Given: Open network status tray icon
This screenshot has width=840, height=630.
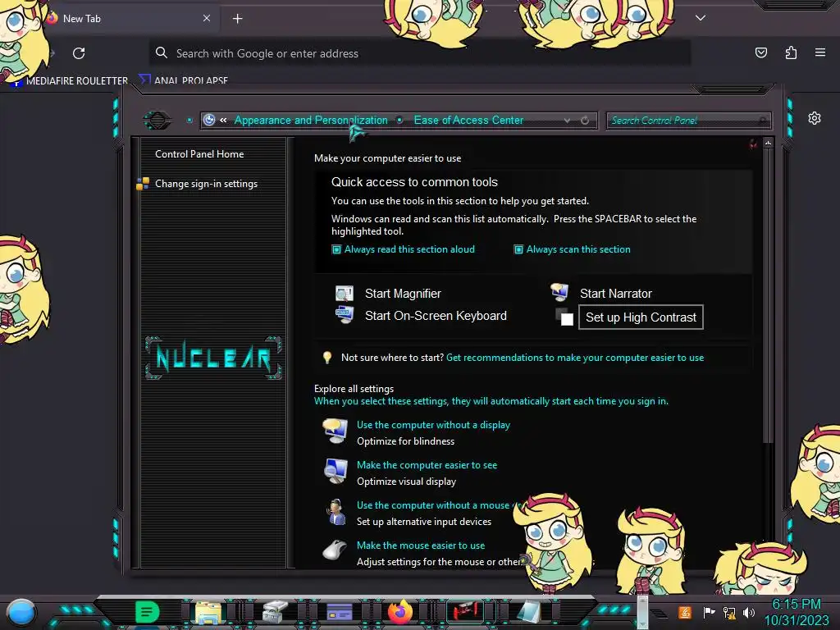Looking at the screenshot, I should pos(729,612).
